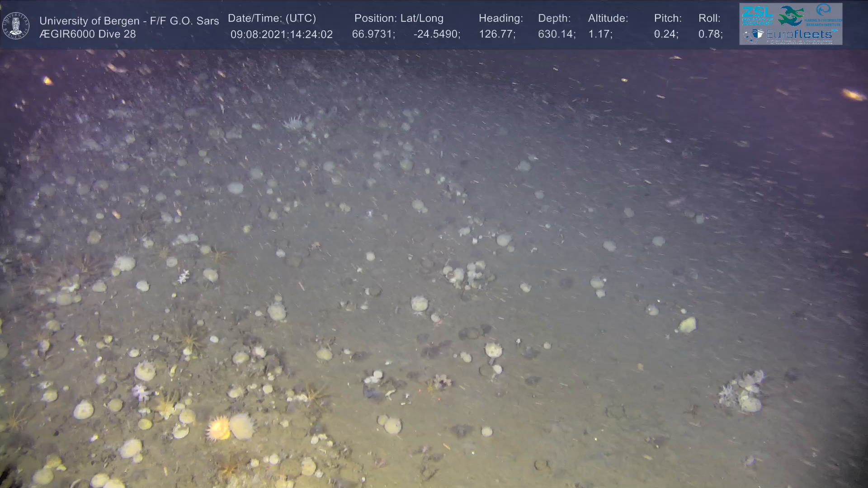Click the longitude value -24.5490
Image resolution: width=868 pixels, height=488 pixels.
click(x=436, y=34)
